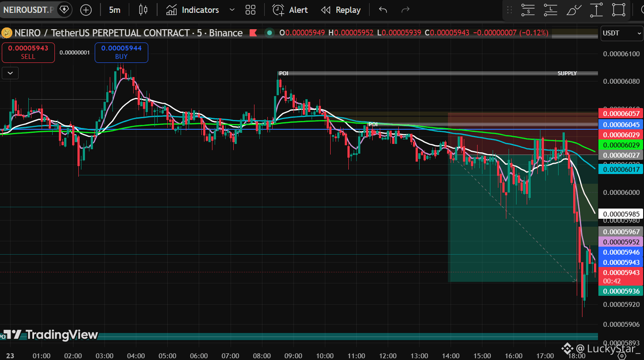Image resolution: width=644 pixels, height=360 pixels.
Task: Click the spread value 0.00000001
Action: click(x=74, y=53)
